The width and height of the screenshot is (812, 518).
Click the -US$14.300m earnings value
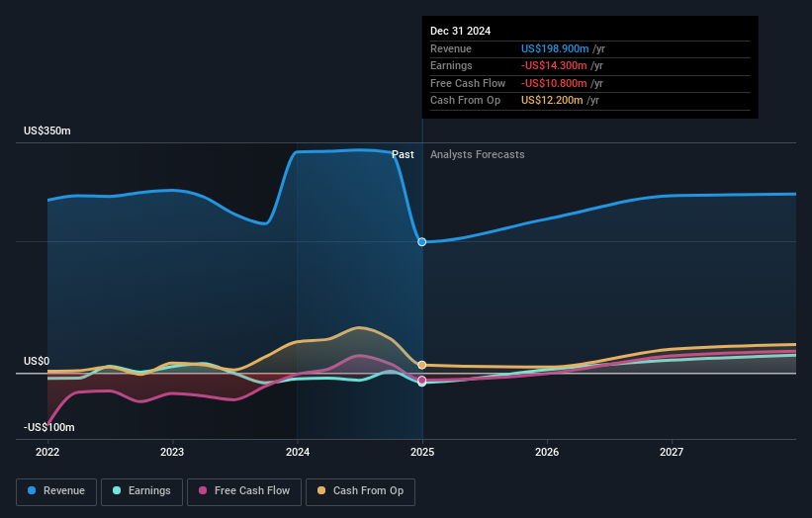[554, 65]
